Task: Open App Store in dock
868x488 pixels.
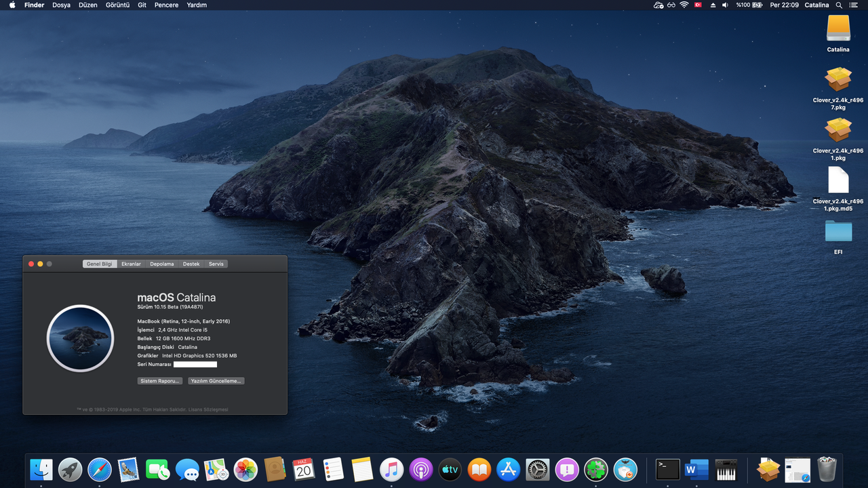Action: point(508,469)
